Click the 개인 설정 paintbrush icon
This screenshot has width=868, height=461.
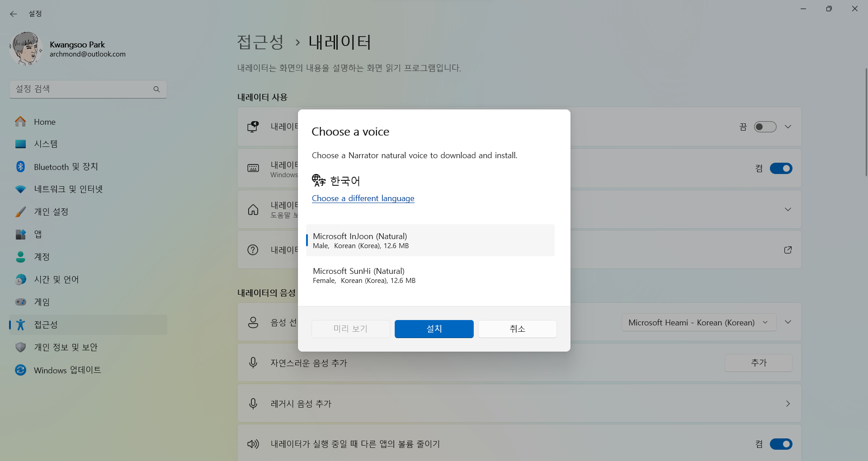click(20, 212)
